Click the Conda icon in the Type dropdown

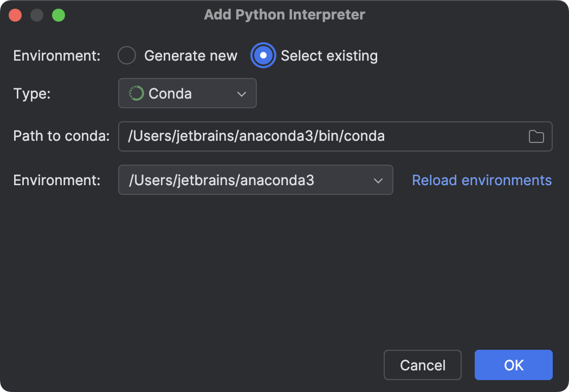[138, 93]
